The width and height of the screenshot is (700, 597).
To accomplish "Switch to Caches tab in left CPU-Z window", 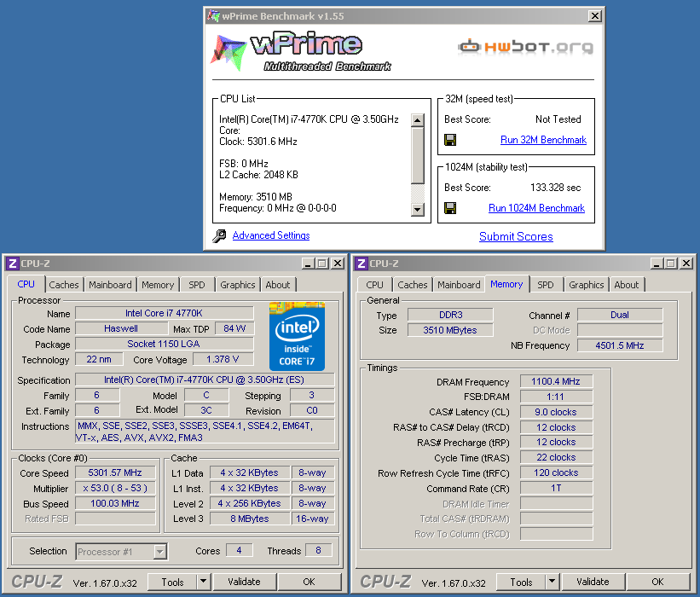I will point(64,285).
